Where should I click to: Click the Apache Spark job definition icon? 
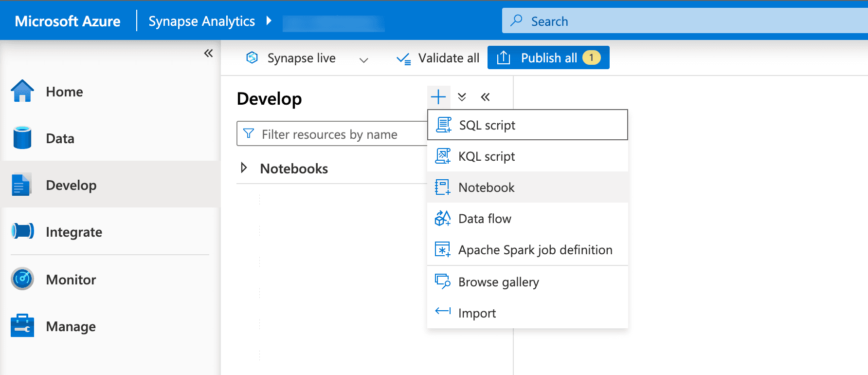point(442,249)
